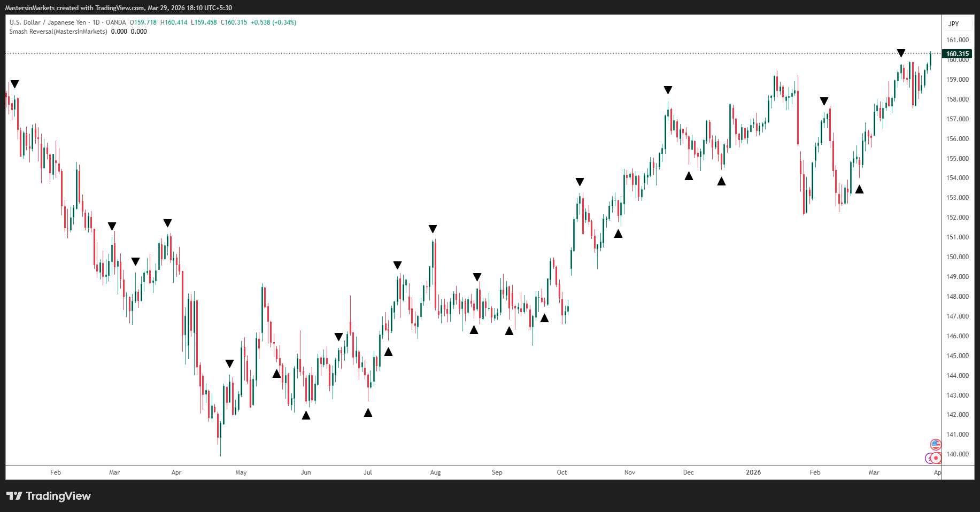Click the downward triangle sell signal near December peak
Screen dimensions: 980x512
668,90
